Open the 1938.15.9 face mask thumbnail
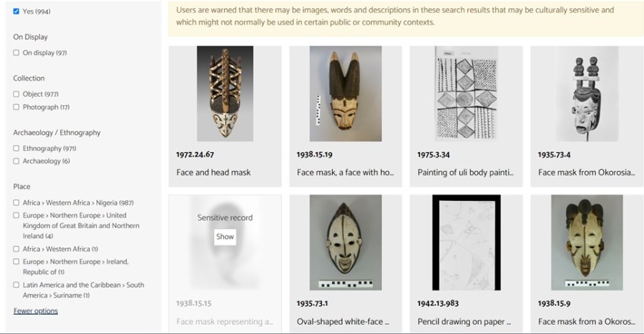This screenshot has width=644, height=334. point(587,242)
